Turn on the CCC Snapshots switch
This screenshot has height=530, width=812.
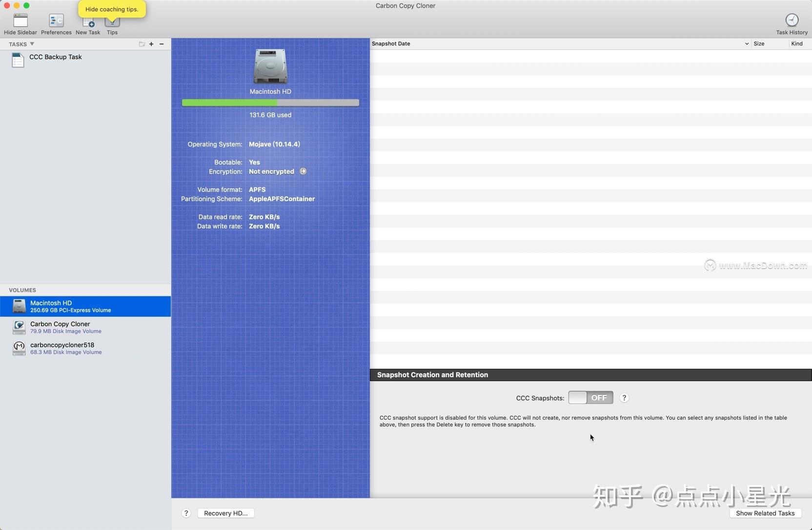(x=590, y=397)
